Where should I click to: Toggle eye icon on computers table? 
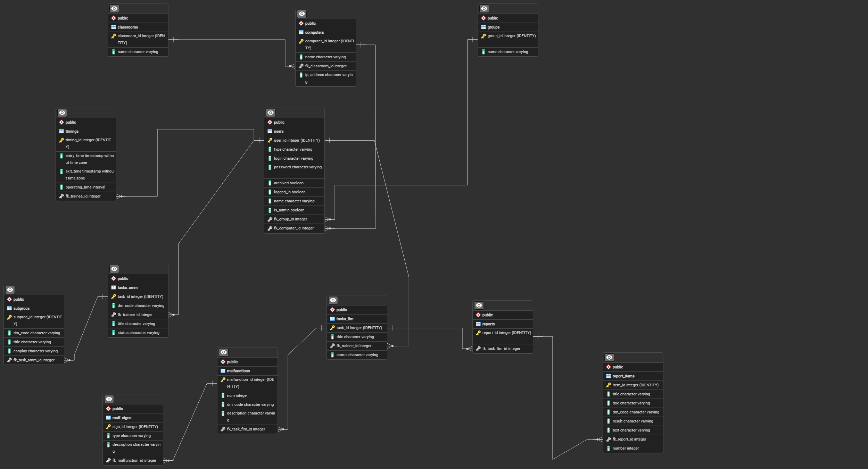(x=301, y=14)
